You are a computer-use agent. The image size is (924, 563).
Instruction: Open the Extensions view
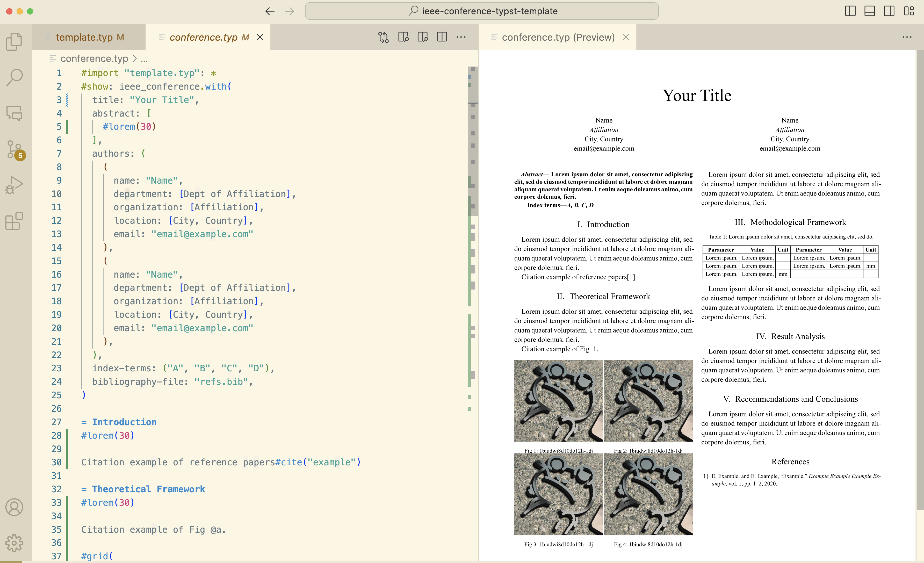14,221
